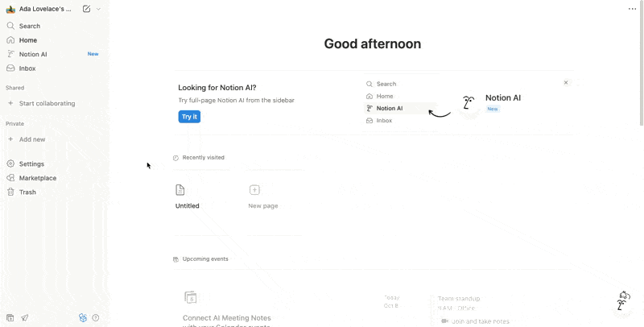The image size is (644, 327).
Task: Click Start collaborating under Shared
Action: (47, 103)
